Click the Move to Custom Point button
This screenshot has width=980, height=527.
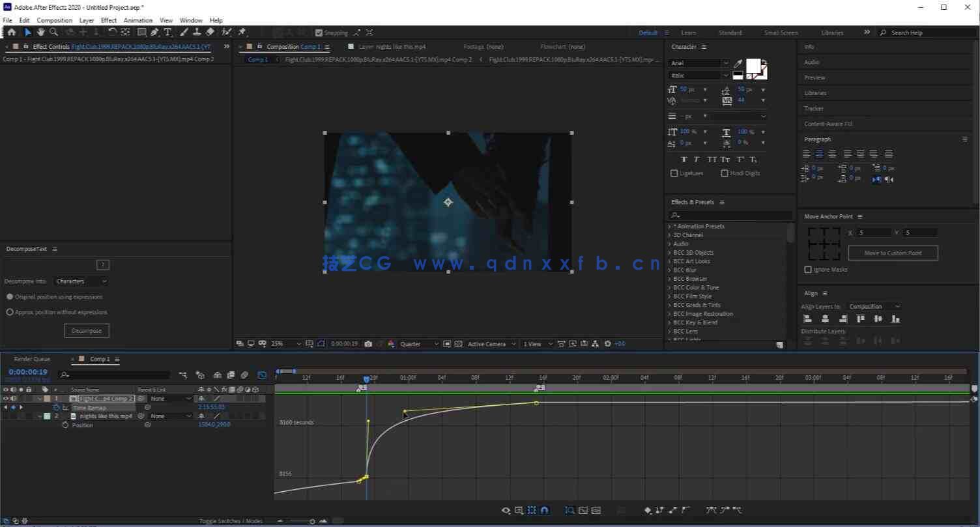pos(893,253)
